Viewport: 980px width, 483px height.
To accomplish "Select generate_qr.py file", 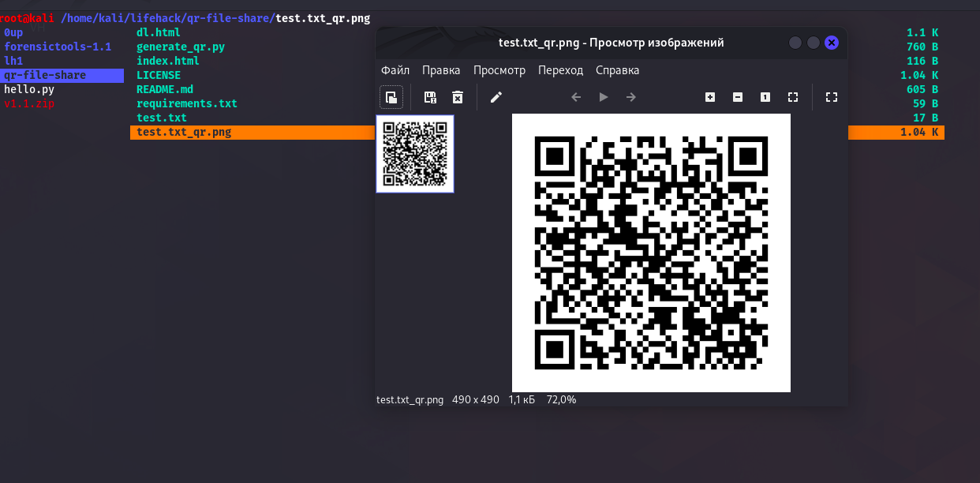I will (181, 47).
